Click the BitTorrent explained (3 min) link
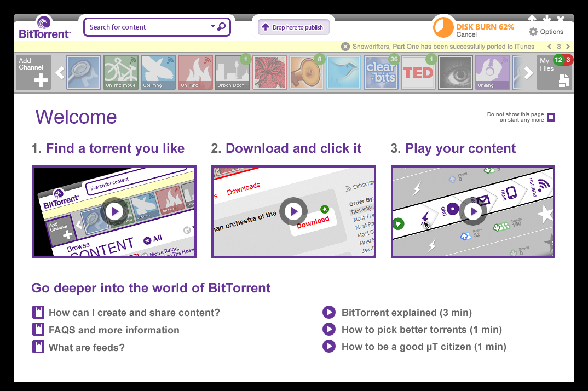The width and height of the screenshot is (588, 391). pos(406,313)
